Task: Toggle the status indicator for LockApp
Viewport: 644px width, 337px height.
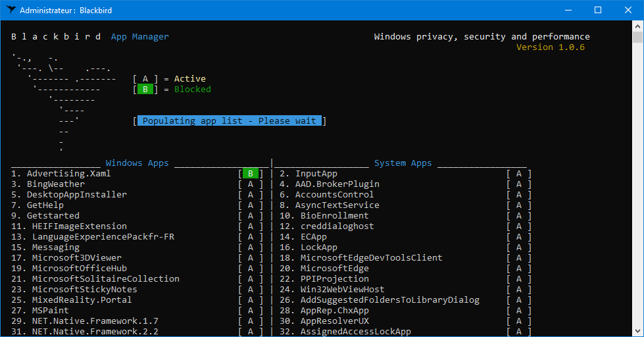Action: click(519, 247)
